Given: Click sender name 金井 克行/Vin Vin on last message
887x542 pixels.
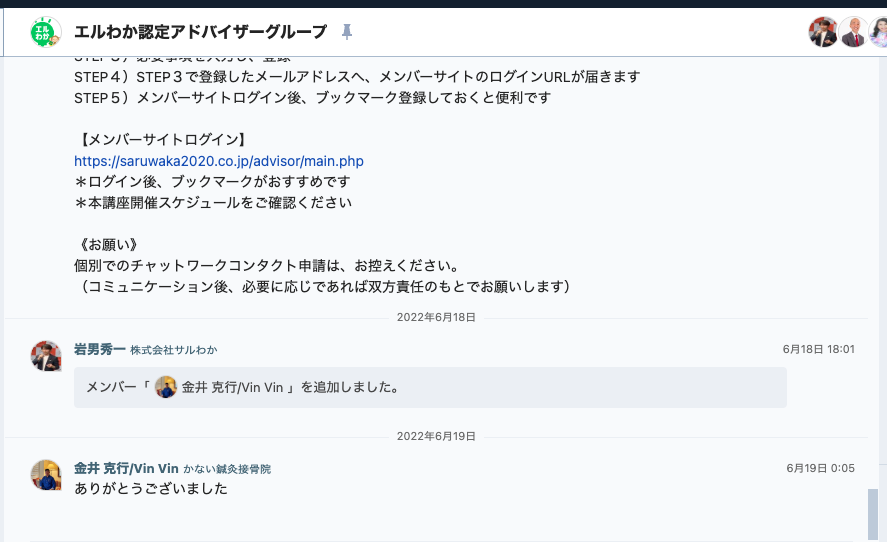Looking at the screenshot, I should 126,468.
